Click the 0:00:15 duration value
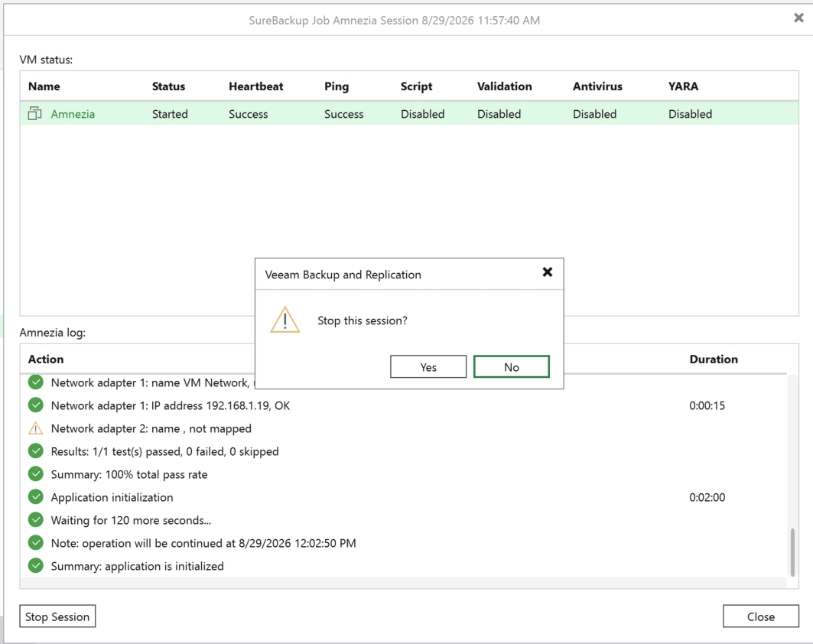 tap(707, 405)
